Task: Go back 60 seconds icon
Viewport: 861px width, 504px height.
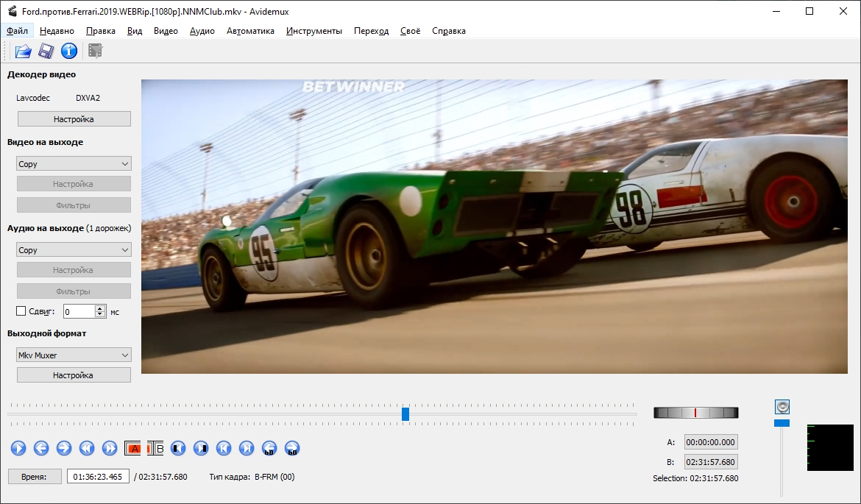Action: [269, 448]
